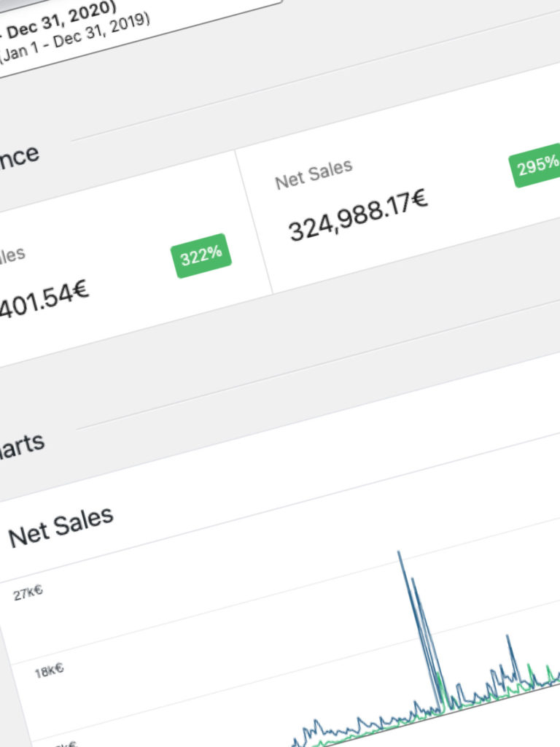Click the 18K€ axis label on chart

tap(49, 671)
